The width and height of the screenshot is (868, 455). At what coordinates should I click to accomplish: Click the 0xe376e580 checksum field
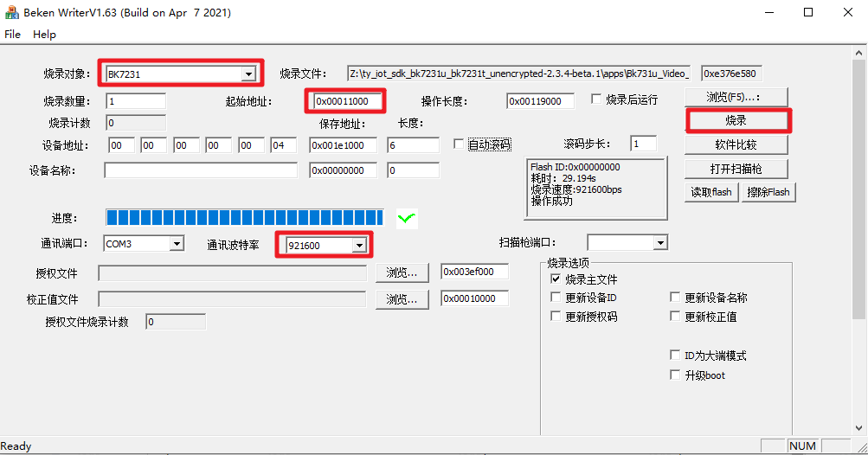[x=731, y=74]
